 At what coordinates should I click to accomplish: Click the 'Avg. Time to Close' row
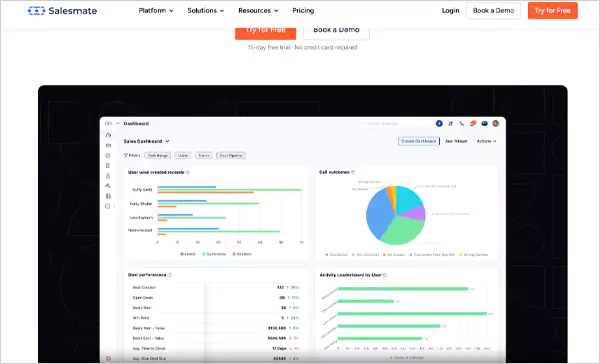pos(216,349)
